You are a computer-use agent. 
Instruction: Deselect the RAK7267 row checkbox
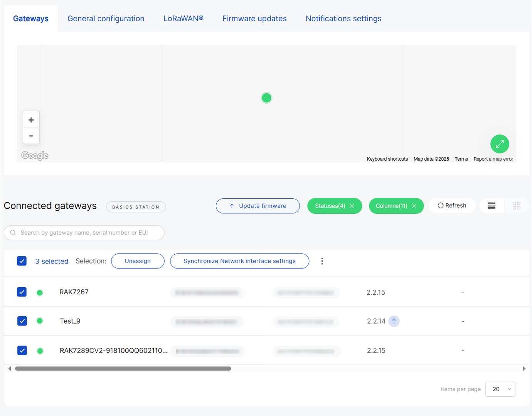(22, 292)
